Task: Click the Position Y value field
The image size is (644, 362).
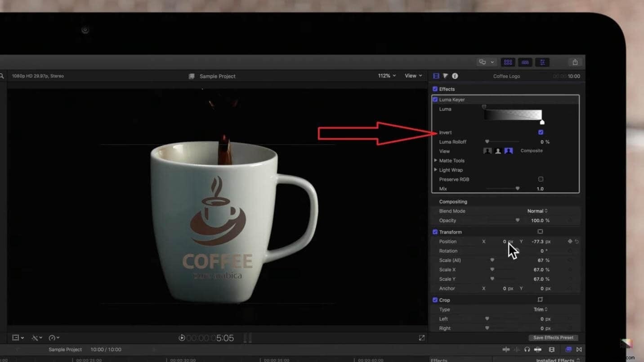Action: click(539, 241)
